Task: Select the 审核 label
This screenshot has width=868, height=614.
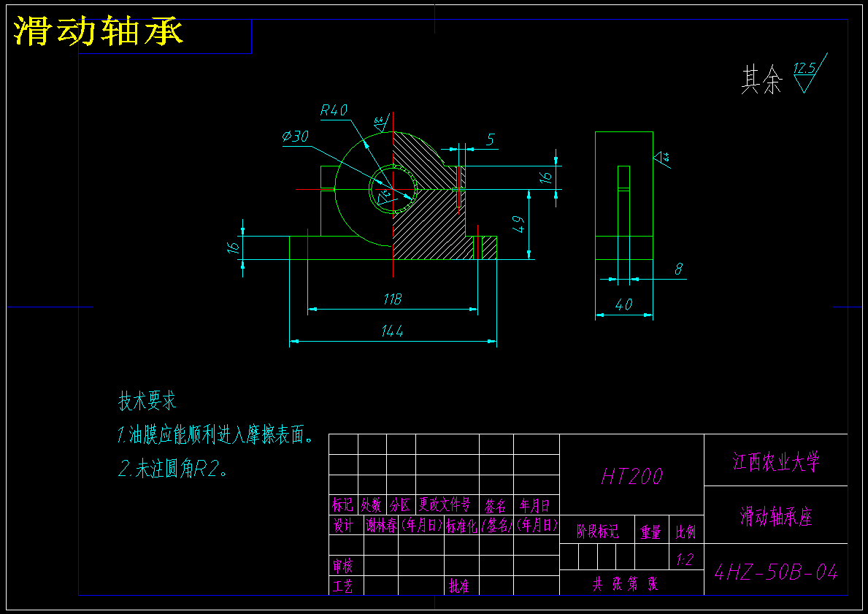Action: coord(342,566)
